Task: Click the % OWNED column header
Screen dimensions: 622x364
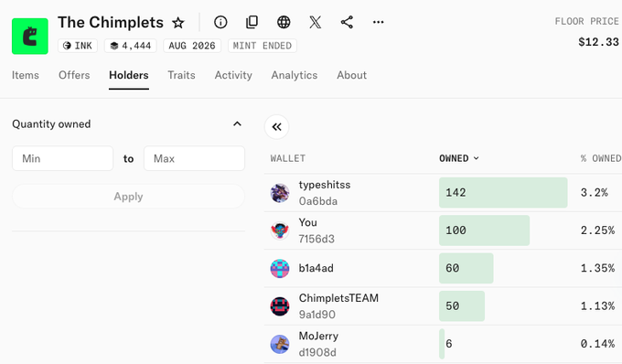Action: (x=601, y=158)
